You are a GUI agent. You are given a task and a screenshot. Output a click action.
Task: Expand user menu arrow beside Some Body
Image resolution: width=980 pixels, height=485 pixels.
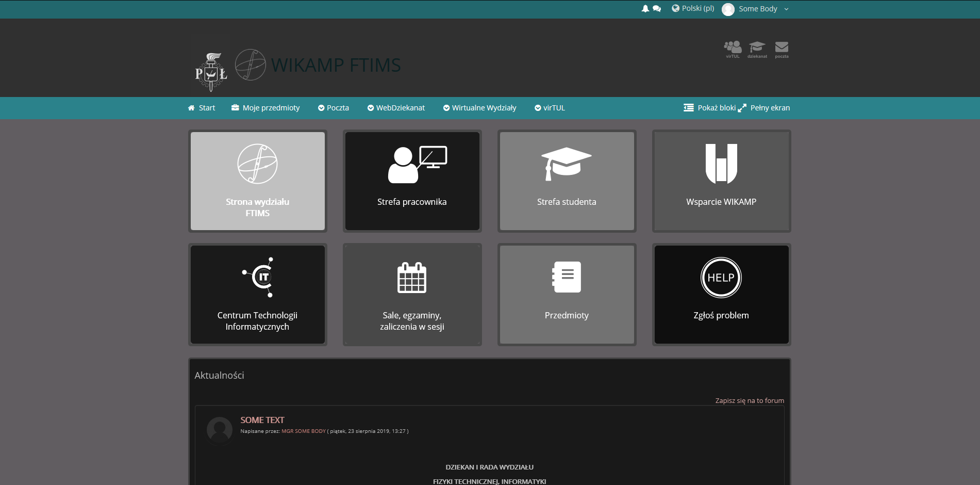coord(786,9)
